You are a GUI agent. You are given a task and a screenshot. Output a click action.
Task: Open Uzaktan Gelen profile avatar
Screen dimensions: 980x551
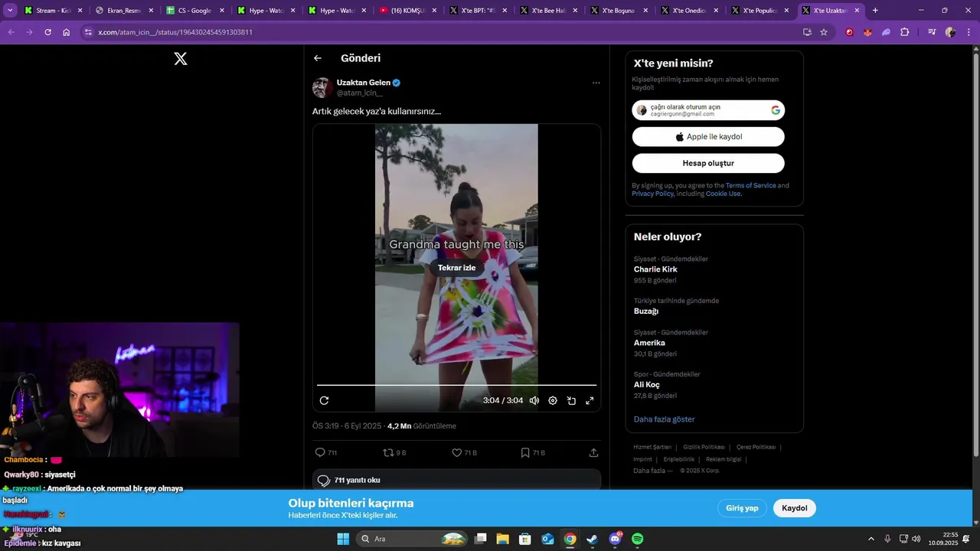[322, 87]
